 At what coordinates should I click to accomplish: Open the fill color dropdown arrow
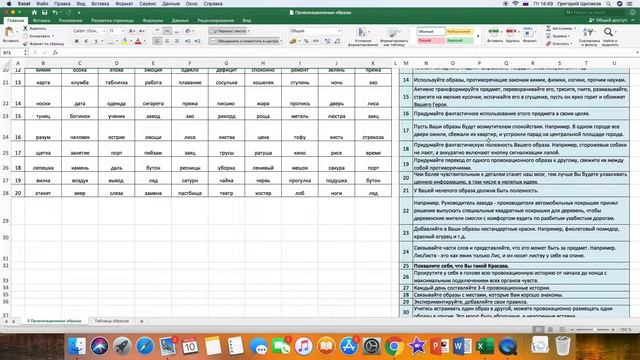[x=131, y=41]
